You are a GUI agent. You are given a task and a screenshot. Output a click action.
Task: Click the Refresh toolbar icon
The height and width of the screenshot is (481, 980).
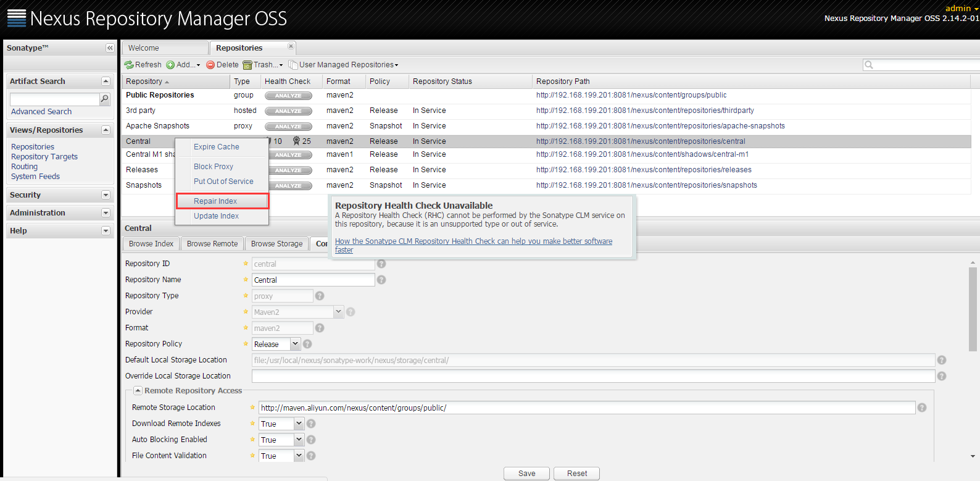point(129,65)
